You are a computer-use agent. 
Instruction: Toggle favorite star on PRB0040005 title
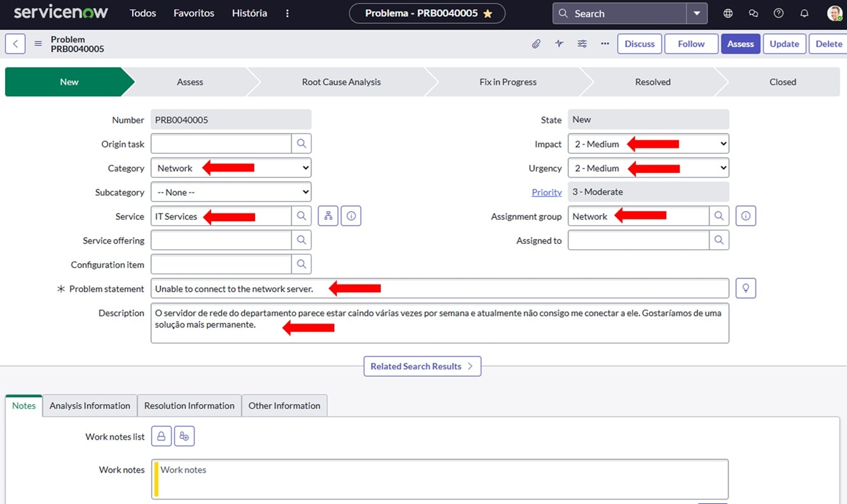488,13
